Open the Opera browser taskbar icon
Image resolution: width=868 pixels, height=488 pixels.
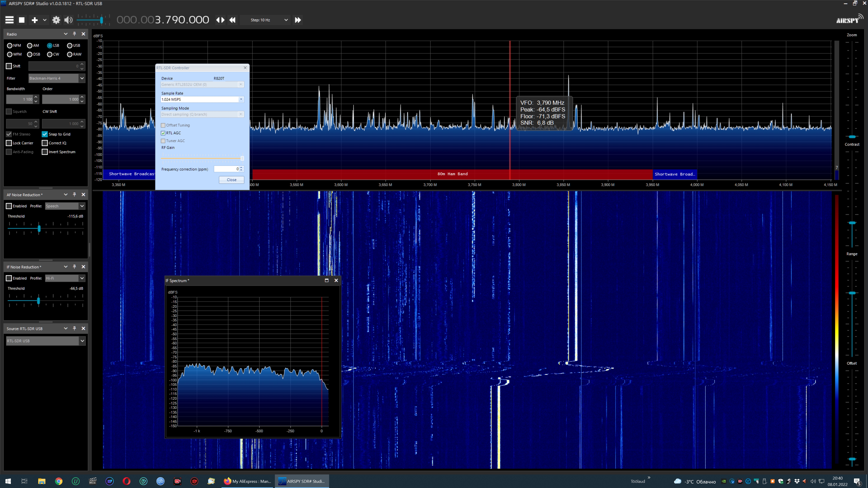(126, 481)
